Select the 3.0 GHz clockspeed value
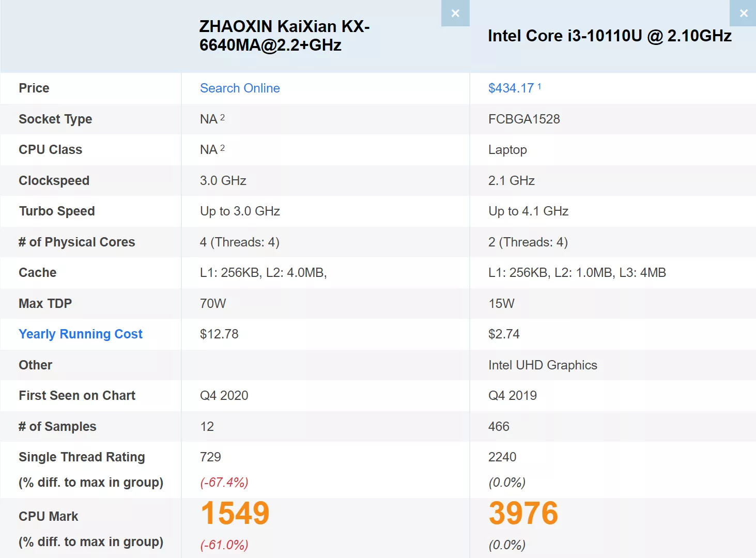Image resolution: width=756 pixels, height=558 pixels. pyautogui.click(x=223, y=180)
